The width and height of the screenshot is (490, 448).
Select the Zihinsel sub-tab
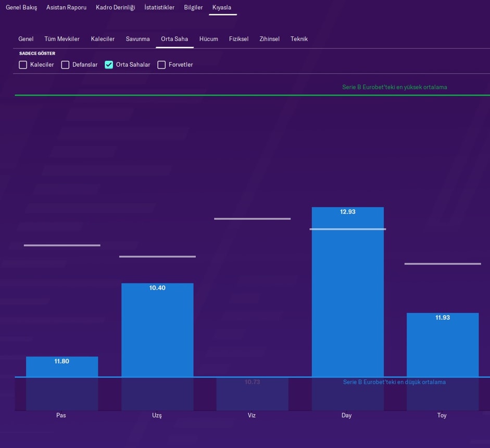(x=269, y=39)
